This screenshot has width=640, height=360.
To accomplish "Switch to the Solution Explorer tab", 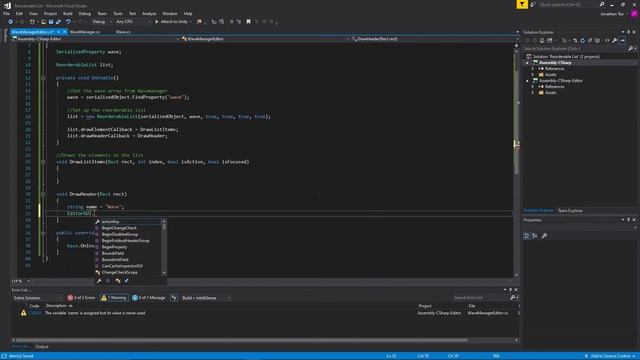I will pyautogui.click(x=539, y=211).
